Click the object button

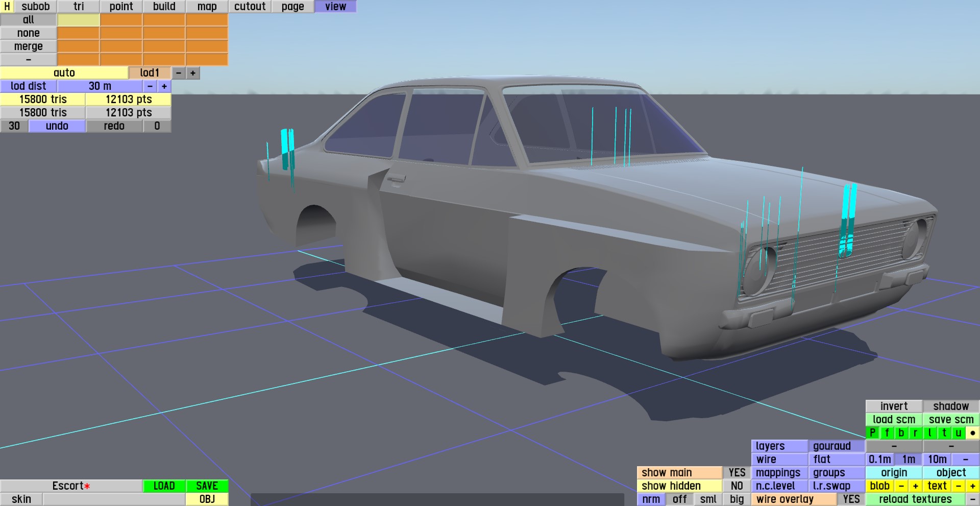[951, 473]
